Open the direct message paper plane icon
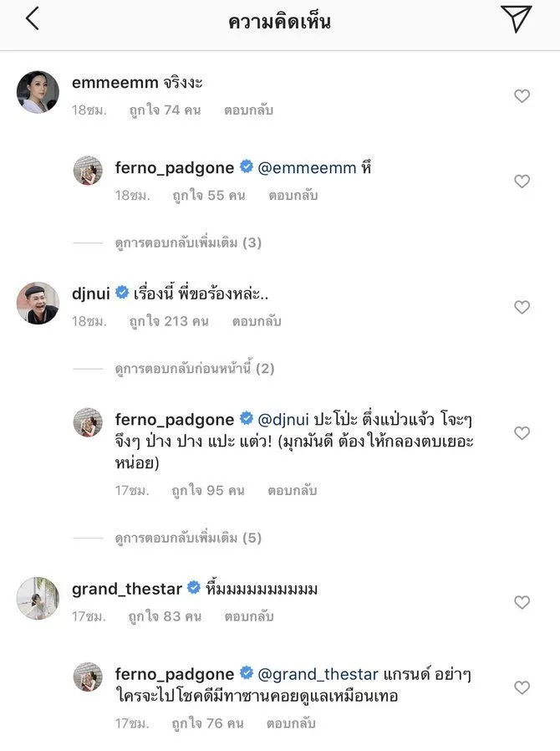Image resolution: width=560 pixels, height=751 pixels. tap(516, 19)
